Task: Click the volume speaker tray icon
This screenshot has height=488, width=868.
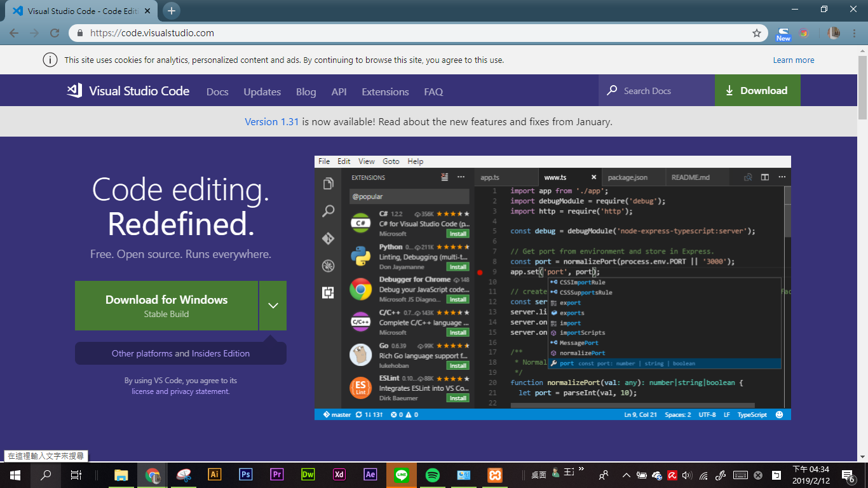Action: [686, 475]
